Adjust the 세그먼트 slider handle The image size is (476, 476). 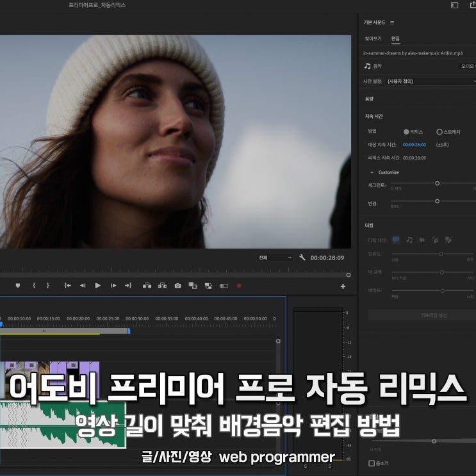coord(437,183)
